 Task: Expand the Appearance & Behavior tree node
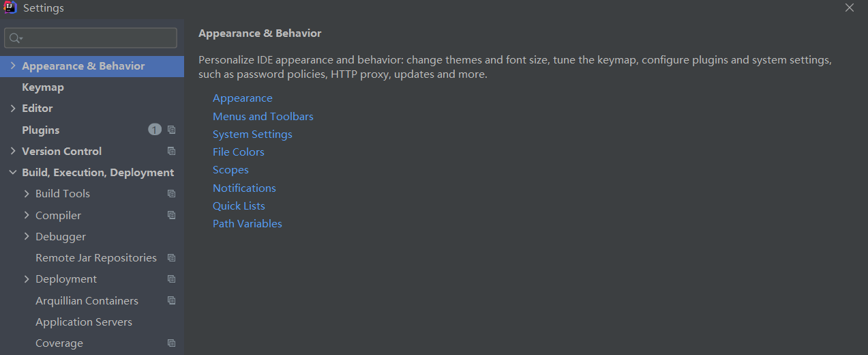13,66
